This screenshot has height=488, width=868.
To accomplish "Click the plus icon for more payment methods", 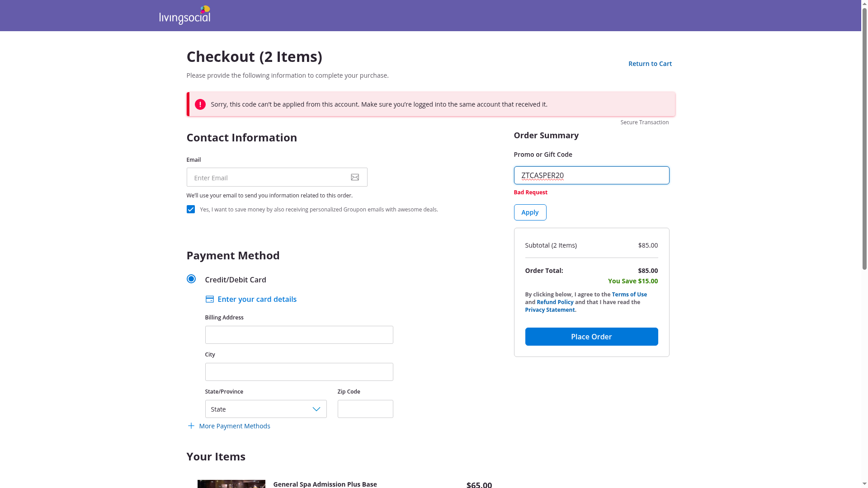I will [x=191, y=426].
